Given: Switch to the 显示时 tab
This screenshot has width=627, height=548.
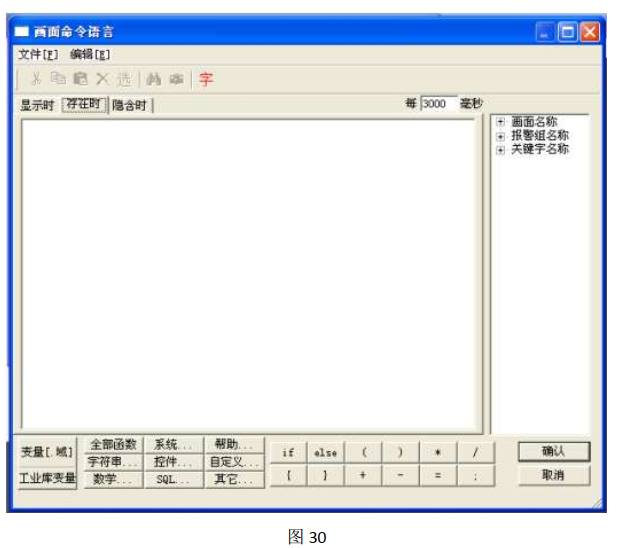Looking at the screenshot, I should click(x=38, y=104).
